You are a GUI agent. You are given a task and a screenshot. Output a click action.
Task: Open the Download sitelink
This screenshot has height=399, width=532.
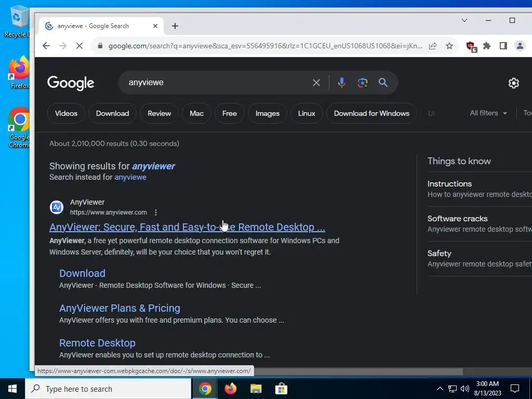click(82, 273)
